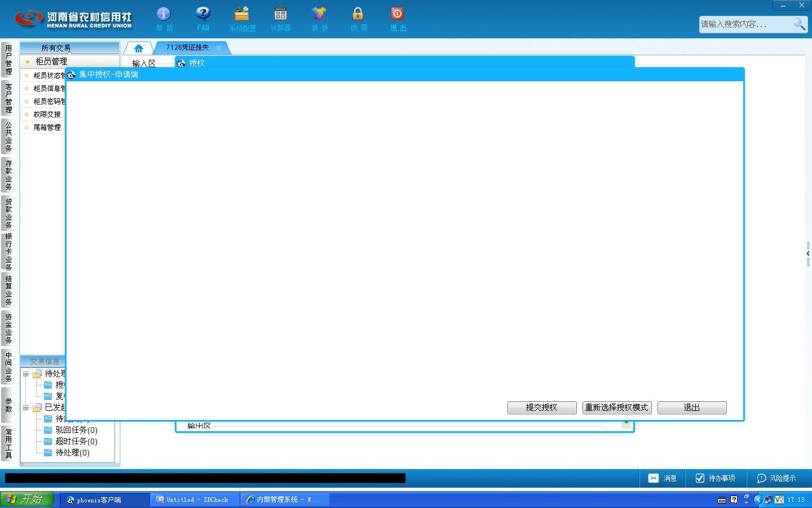
Task: Open the 客户管理 side tab
Action: 8,98
